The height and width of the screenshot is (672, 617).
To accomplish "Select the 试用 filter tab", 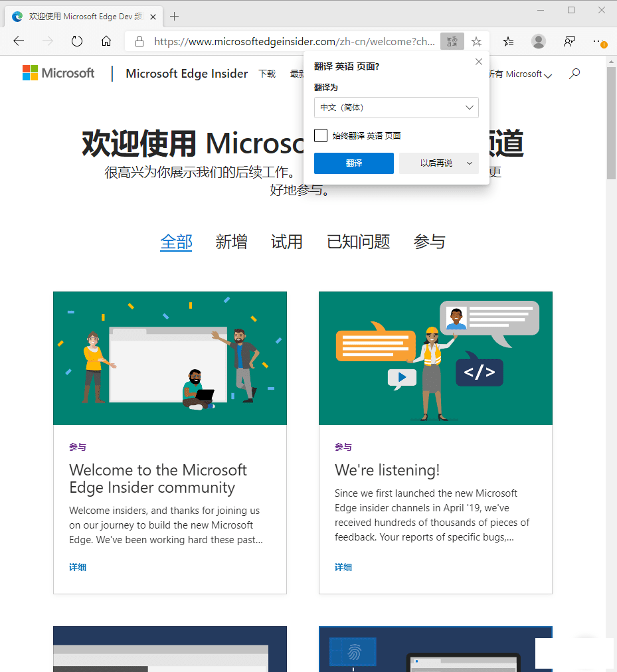I will coord(287,242).
